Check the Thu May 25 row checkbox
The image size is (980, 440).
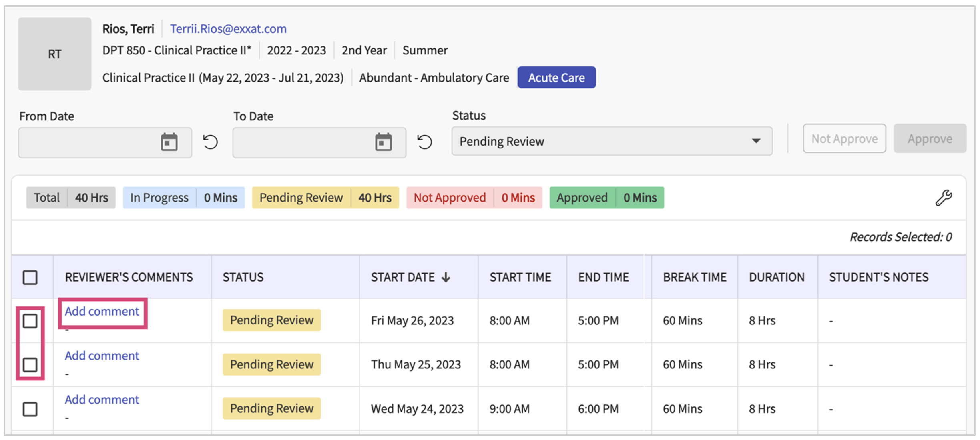pos(30,365)
